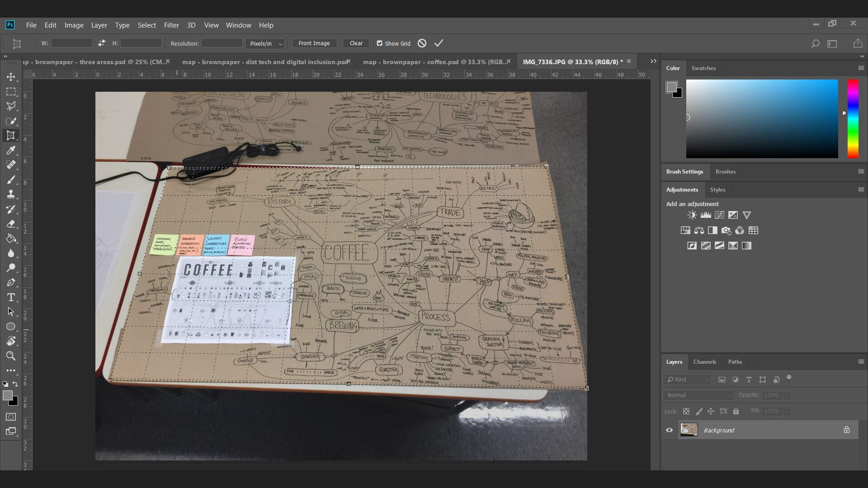Screen dimensions: 868x488
Task: Open the layer Kind filter dropdown
Action: (688, 380)
